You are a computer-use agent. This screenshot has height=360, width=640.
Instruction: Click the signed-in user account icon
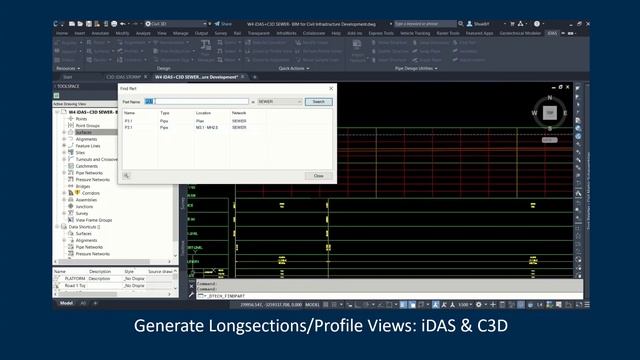pyautogui.click(x=469, y=24)
